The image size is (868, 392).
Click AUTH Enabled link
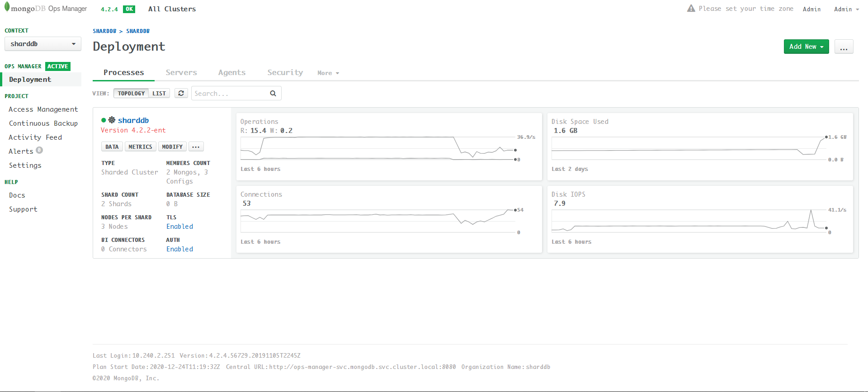[179, 249]
